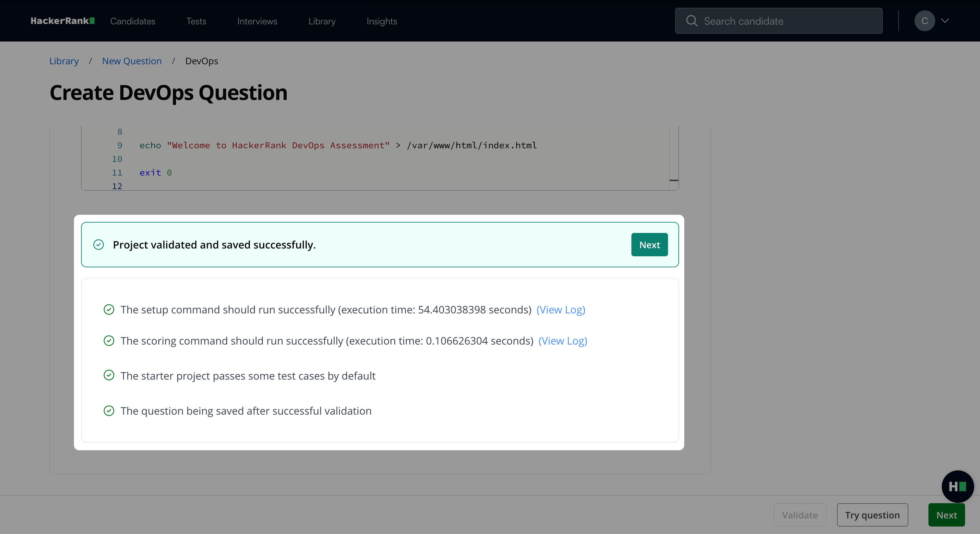Click the scoring command checkmark icon
The image size is (980, 534).
(x=109, y=341)
